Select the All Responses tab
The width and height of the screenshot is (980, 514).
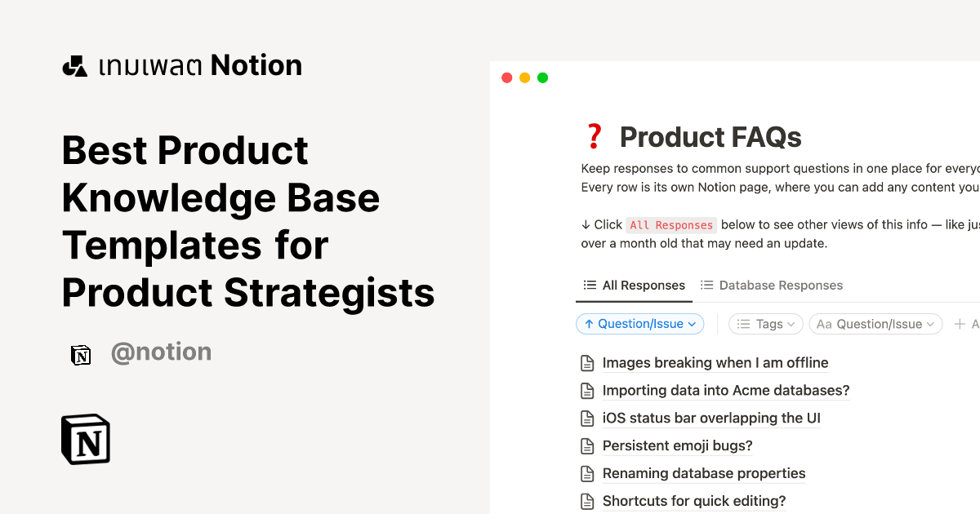634,285
